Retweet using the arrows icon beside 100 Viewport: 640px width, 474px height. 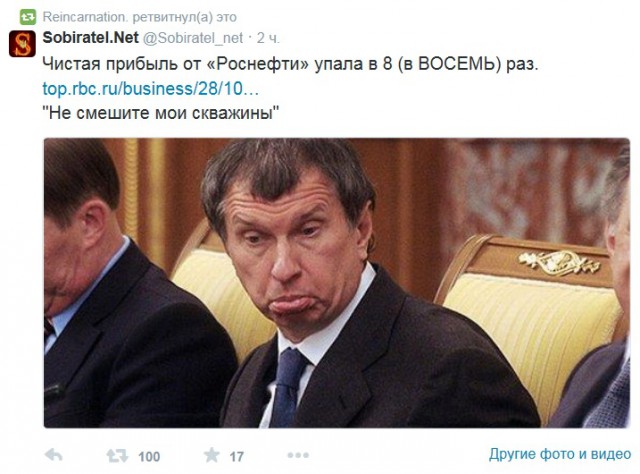tap(117, 455)
